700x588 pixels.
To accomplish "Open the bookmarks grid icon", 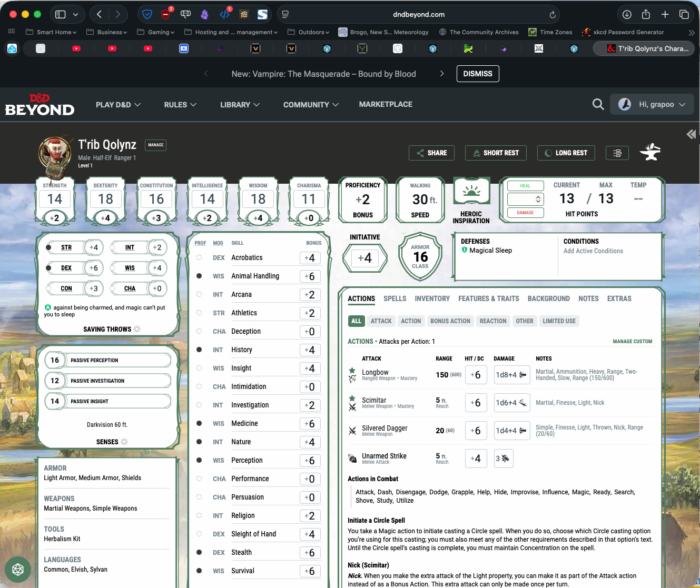I will (x=12, y=32).
